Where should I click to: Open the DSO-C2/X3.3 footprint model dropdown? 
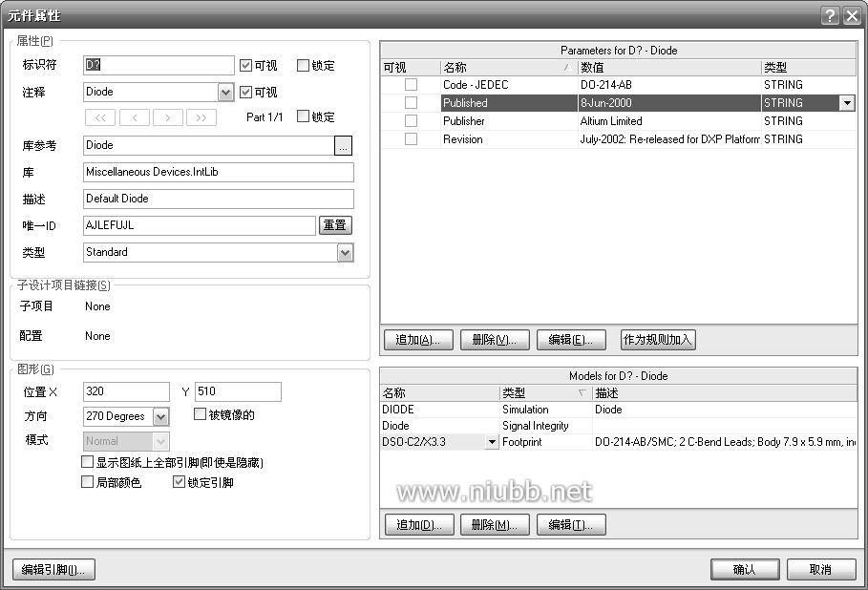point(492,442)
